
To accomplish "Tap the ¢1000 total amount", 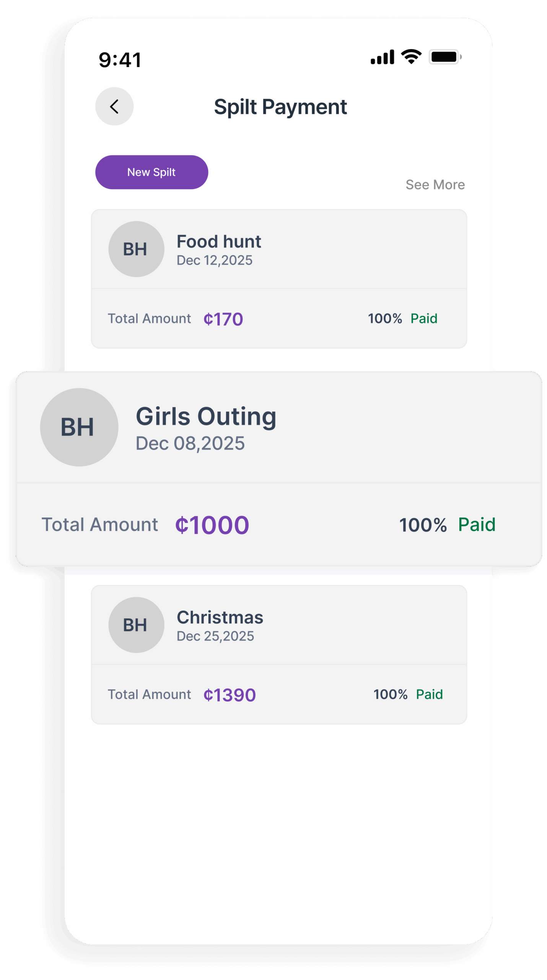I will pyautogui.click(x=212, y=525).
